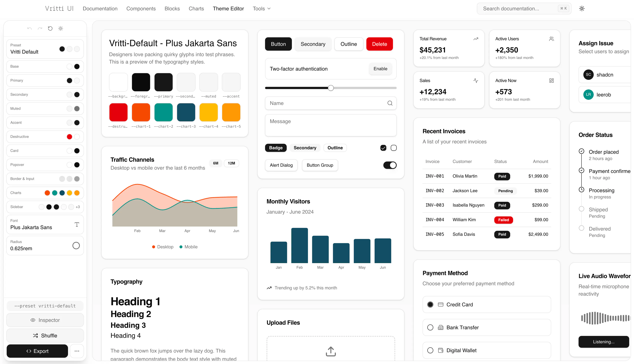This screenshot has height=364, width=634.
Task: Open the Inspector button
Action: tap(45, 320)
